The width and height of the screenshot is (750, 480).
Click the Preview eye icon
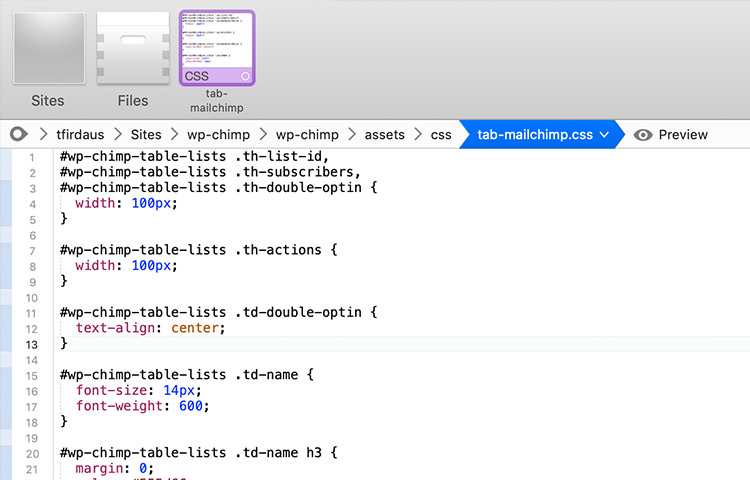coord(643,134)
